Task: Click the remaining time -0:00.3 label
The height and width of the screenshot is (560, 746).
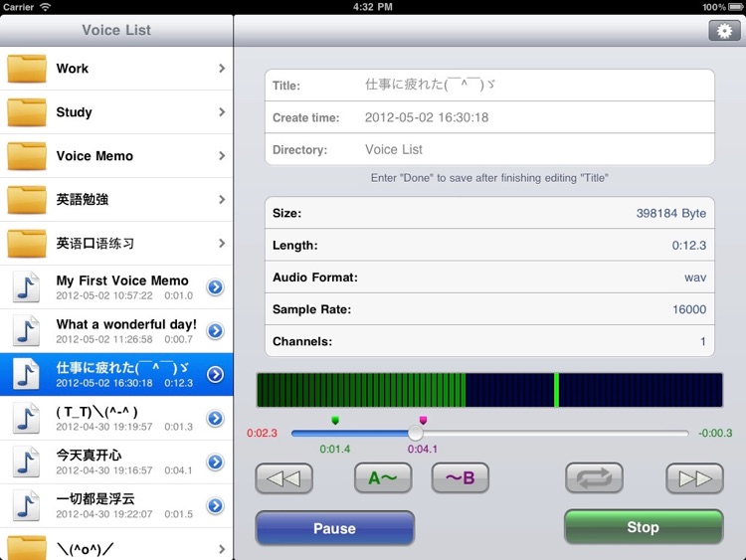Action: point(715,433)
